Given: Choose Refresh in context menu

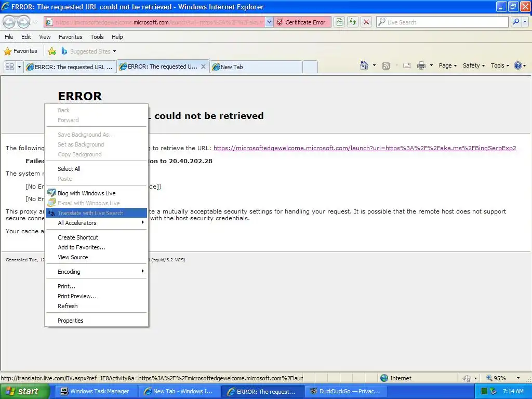Looking at the screenshot, I should (x=96, y=305).
